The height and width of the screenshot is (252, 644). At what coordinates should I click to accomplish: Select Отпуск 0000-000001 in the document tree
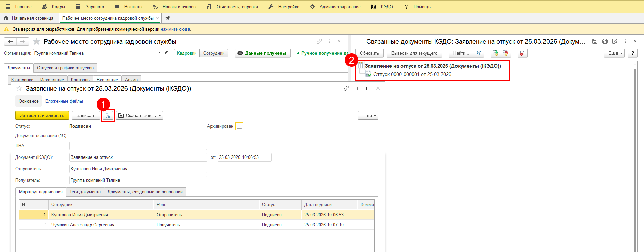pos(412,74)
